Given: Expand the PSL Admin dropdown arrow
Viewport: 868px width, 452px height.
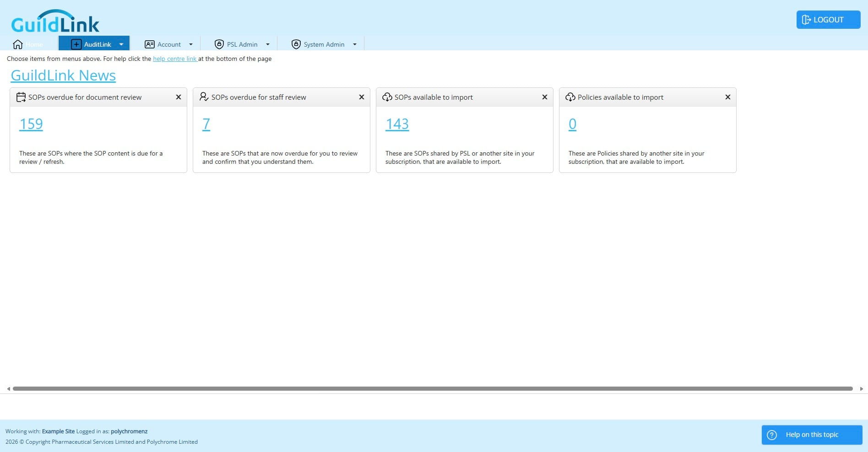Looking at the screenshot, I should pos(268,44).
